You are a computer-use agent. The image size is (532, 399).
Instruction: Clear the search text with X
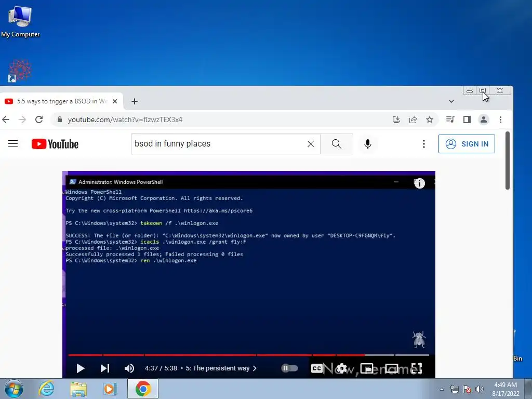tap(311, 144)
